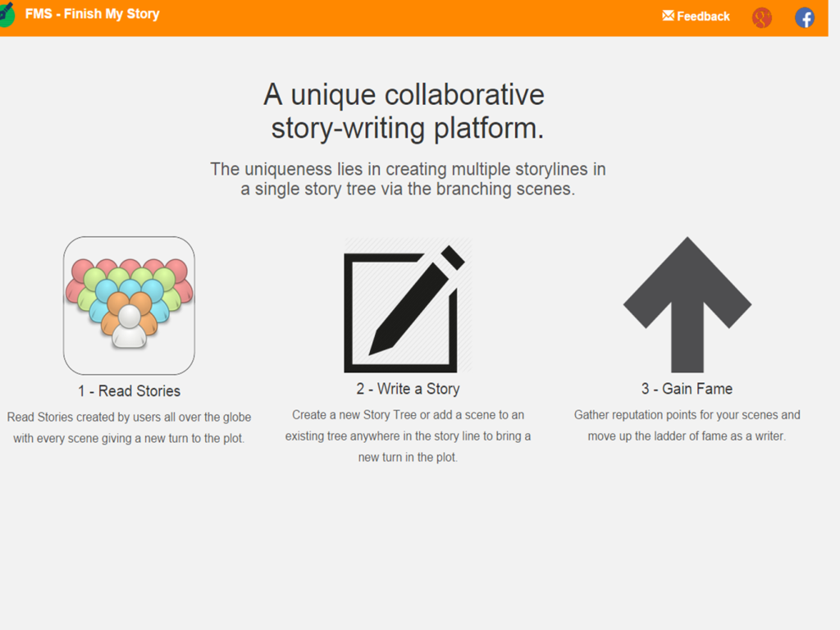Screen dimensions: 840x630
Task: Click the white 'f' glyph on the Facebook badge
Action: pos(806,17)
